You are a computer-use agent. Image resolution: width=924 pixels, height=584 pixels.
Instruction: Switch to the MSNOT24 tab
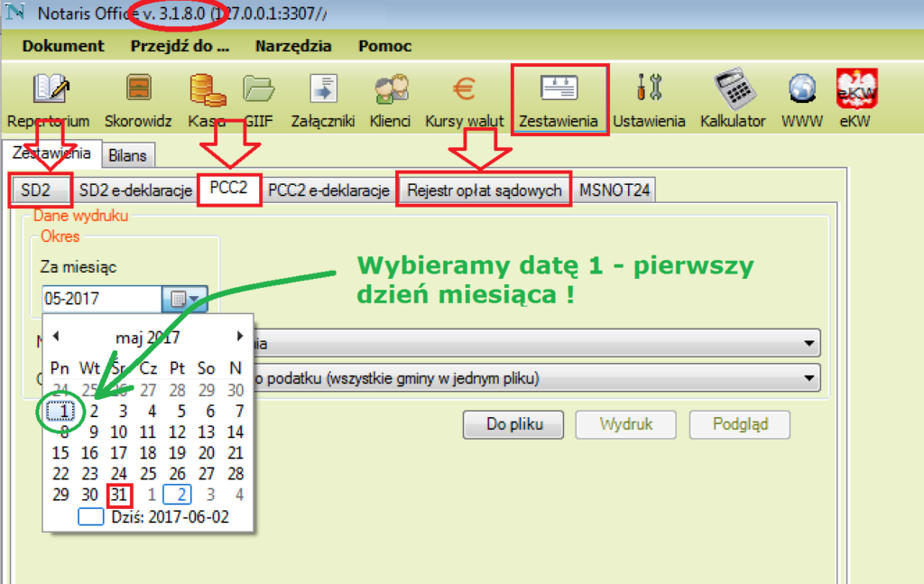click(x=614, y=190)
